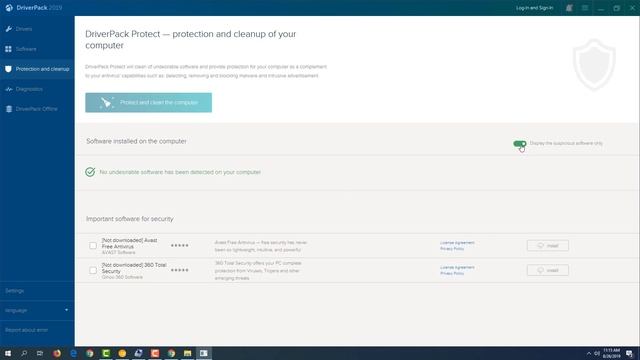Viewport: 640px width, 360px height.
Task: Click the "Important software for security" heading
Action: pos(130,219)
